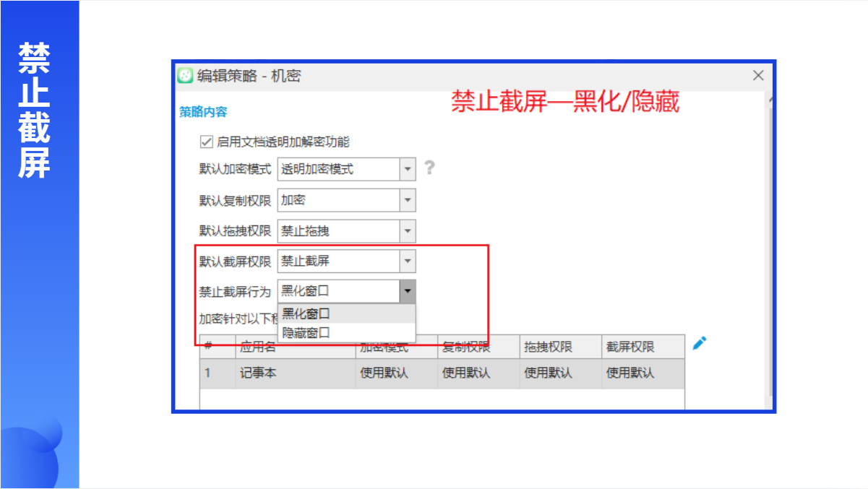Select the 记事本 row in the table
Image resolution: width=868 pixels, height=489 pixels.
pyautogui.click(x=259, y=373)
